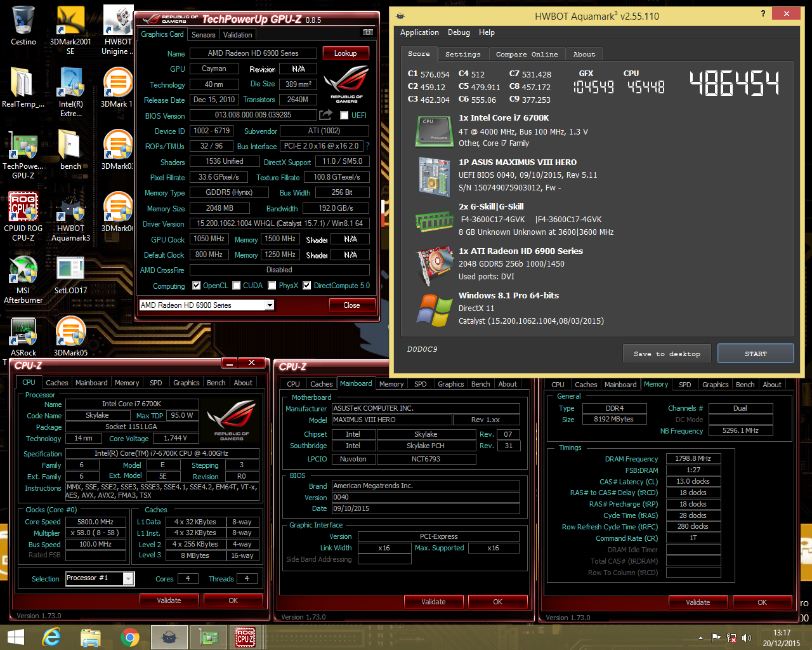The height and width of the screenshot is (650, 812).
Task: Click the NB Frequency value 5296.1 MHz
Action: tap(741, 430)
